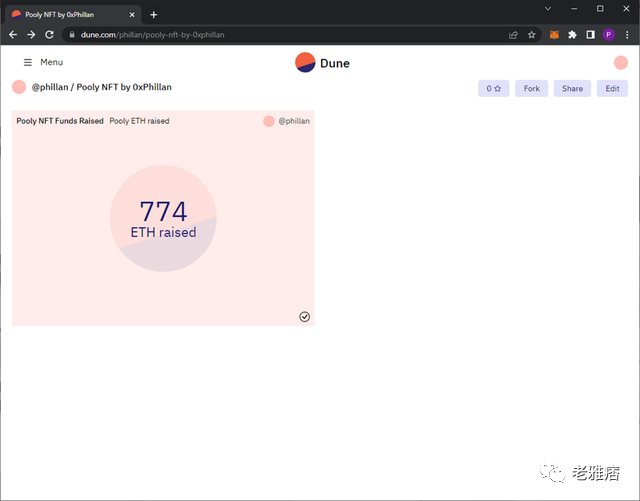
Task: Open a new browser tab
Action: (x=153, y=14)
